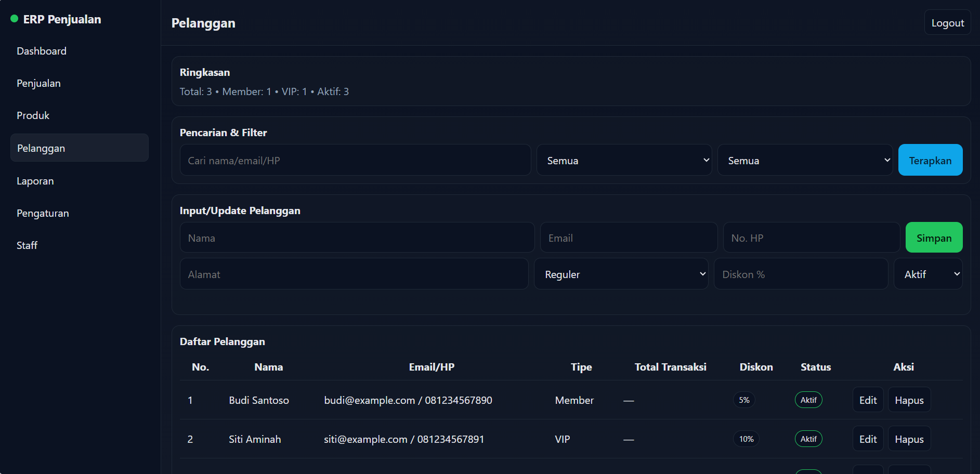Open Pengaturan settings page
This screenshot has width=980, height=474.
pyautogui.click(x=43, y=213)
